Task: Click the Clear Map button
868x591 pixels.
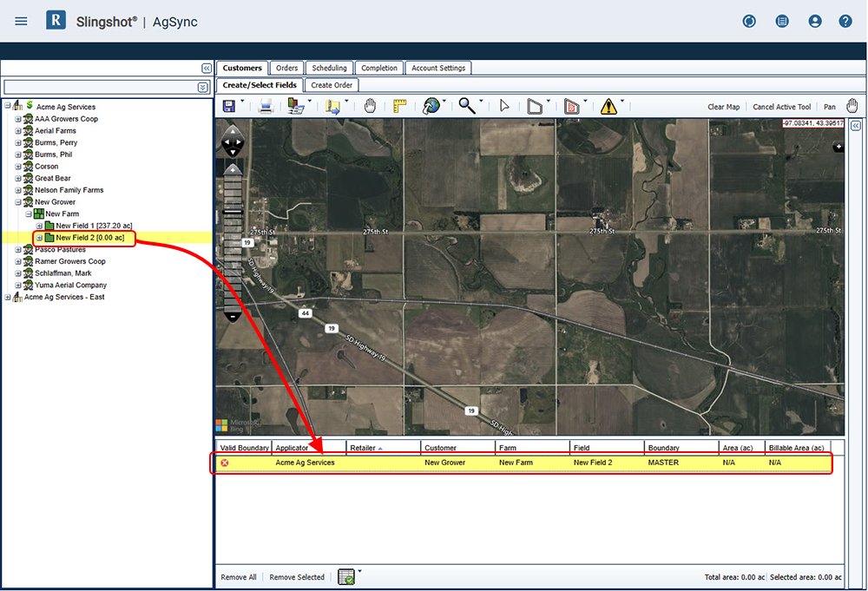Action: pyautogui.click(x=724, y=107)
